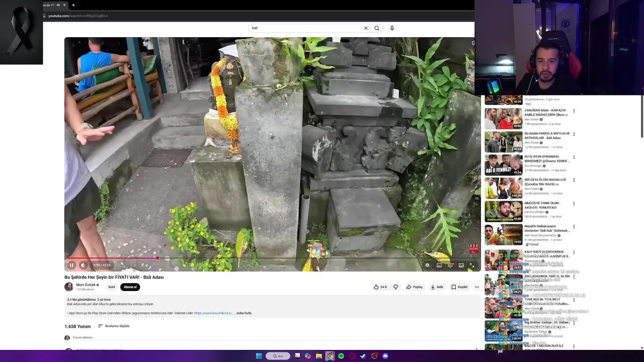This screenshot has height=362, width=644.
Task: Open options menu for ZANZİBAR Adası video
Action: (x=574, y=111)
